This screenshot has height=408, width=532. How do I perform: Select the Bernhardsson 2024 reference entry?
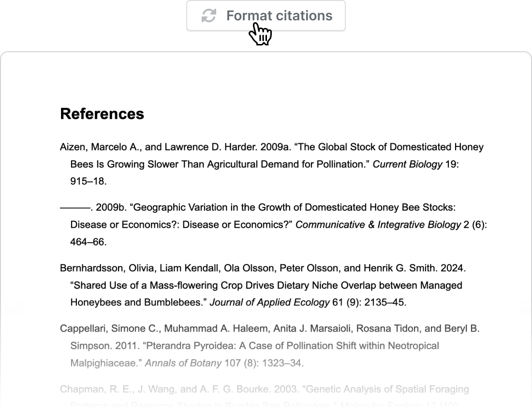[263, 285]
